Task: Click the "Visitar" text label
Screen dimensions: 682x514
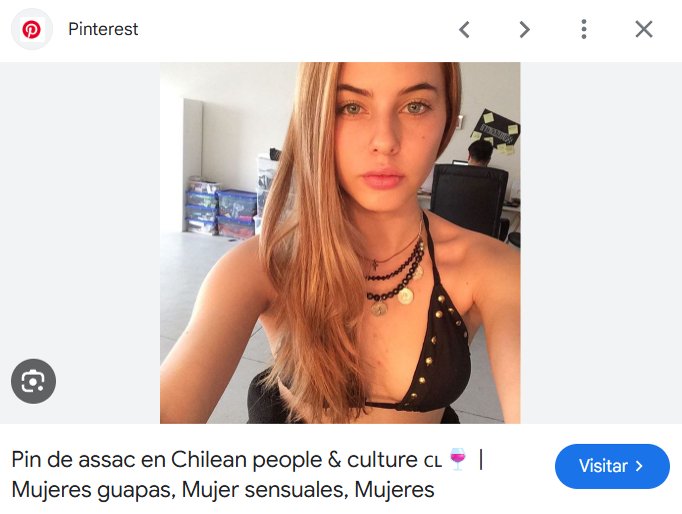Action: pos(603,466)
